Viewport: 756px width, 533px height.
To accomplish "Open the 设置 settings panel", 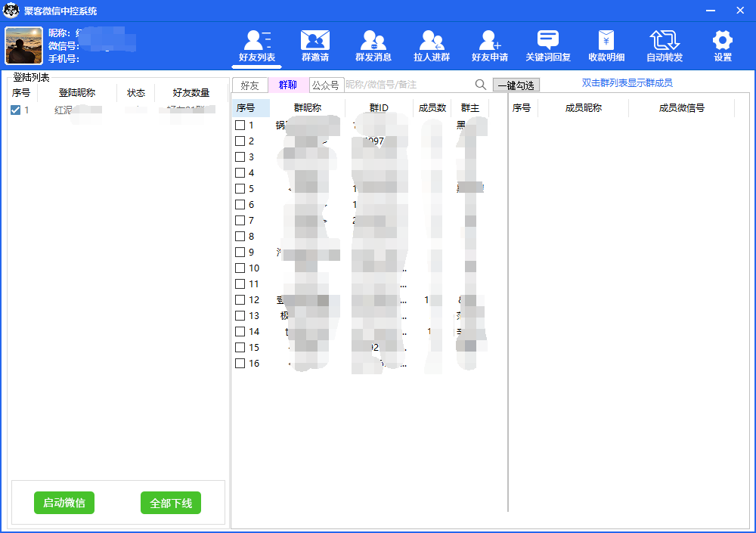I will tap(722, 45).
